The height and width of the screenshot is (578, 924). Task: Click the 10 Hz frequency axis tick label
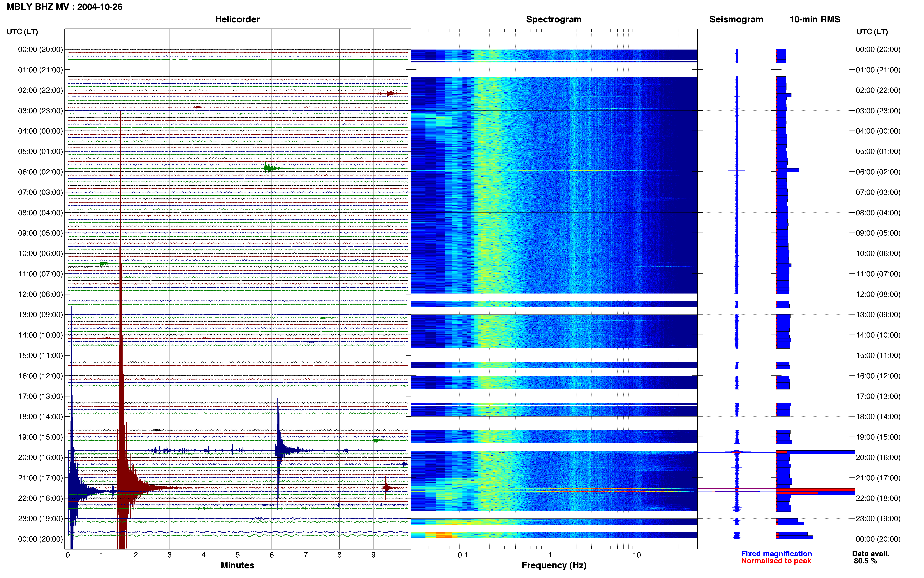[637, 555]
